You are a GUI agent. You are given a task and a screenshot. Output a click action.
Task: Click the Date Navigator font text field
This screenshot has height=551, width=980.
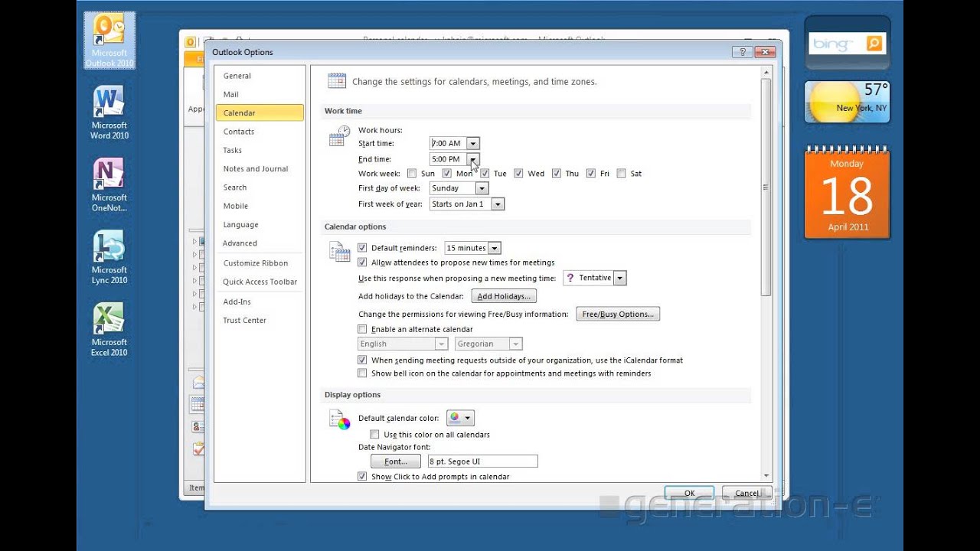coord(482,461)
